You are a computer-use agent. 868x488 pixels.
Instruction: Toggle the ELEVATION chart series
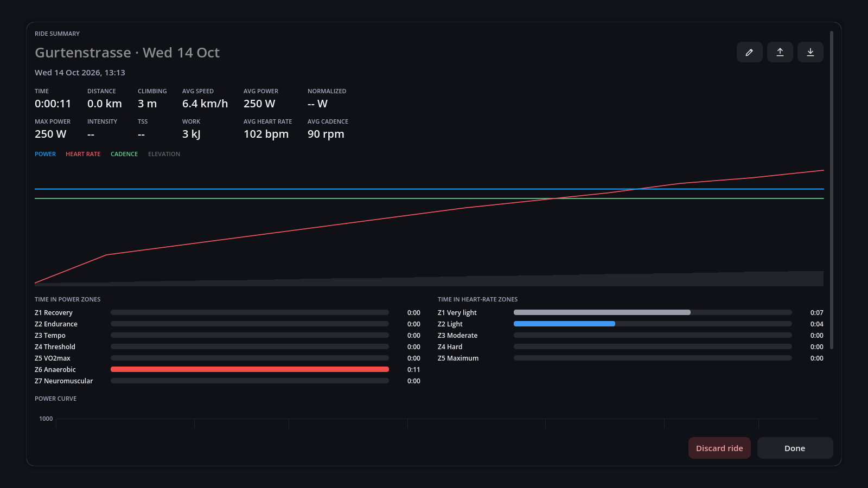(164, 154)
